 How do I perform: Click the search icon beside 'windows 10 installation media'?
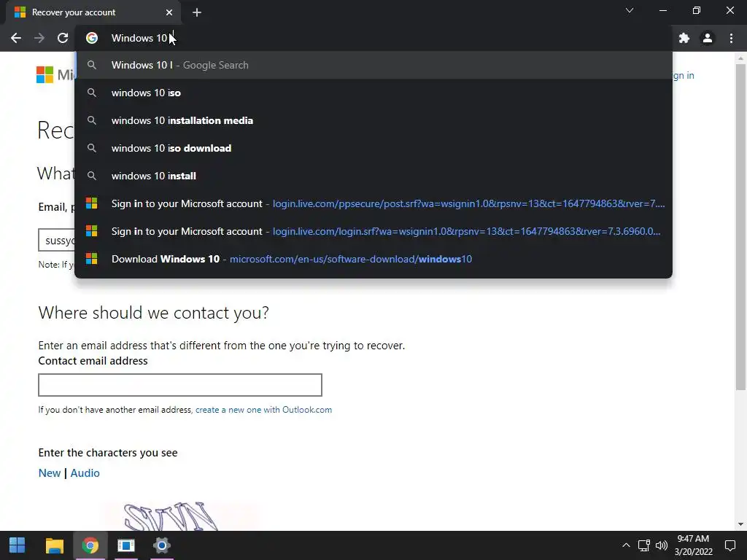coord(92,120)
